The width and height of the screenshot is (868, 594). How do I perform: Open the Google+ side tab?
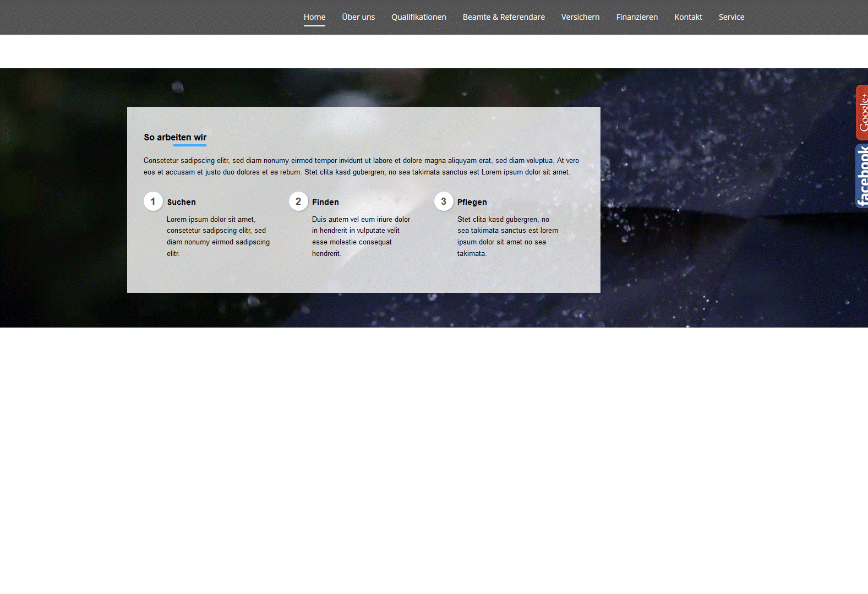pos(862,112)
